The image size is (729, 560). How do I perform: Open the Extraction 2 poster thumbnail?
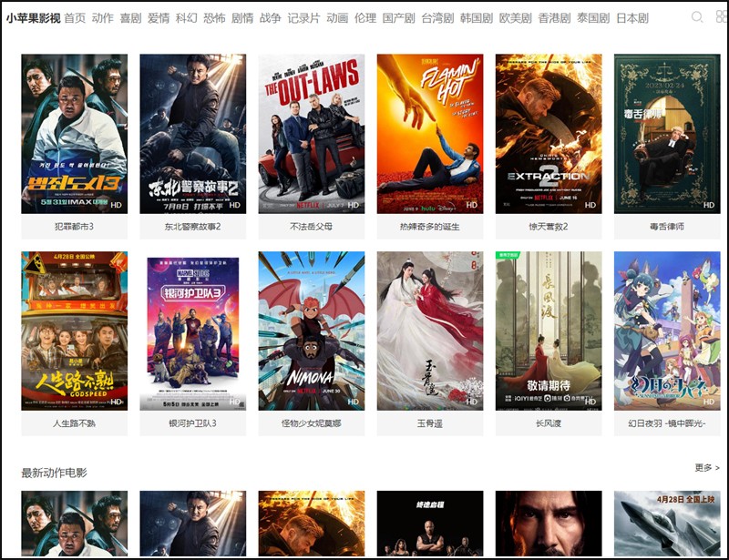(x=548, y=134)
